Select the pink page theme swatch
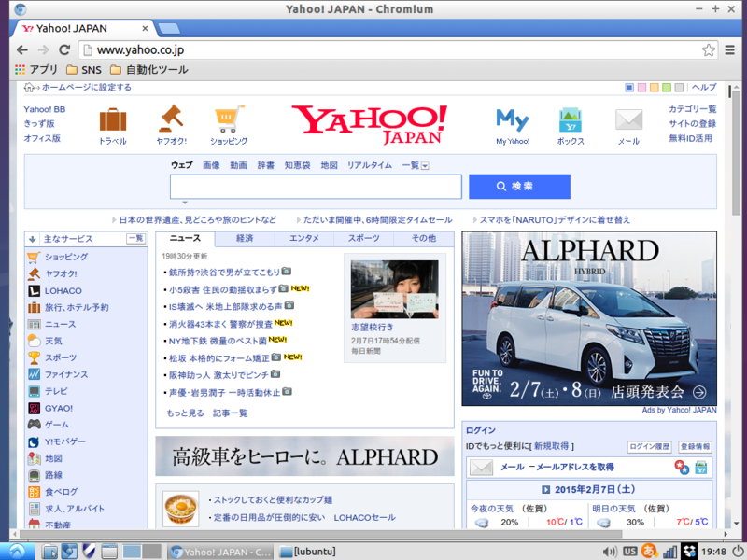 [x=641, y=88]
